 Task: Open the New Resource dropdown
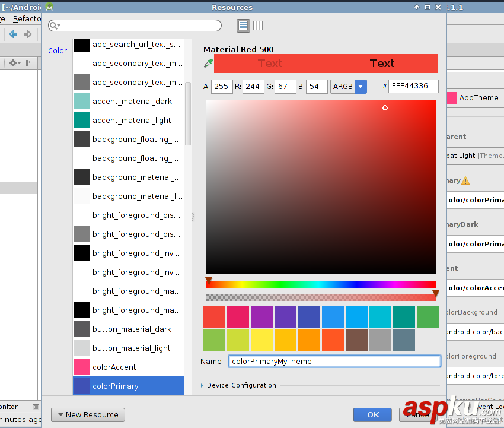pyautogui.click(x=88, y=414)
